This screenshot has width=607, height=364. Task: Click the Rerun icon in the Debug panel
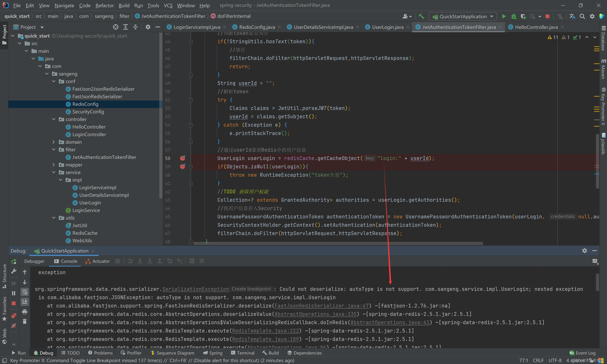point(13,261)
